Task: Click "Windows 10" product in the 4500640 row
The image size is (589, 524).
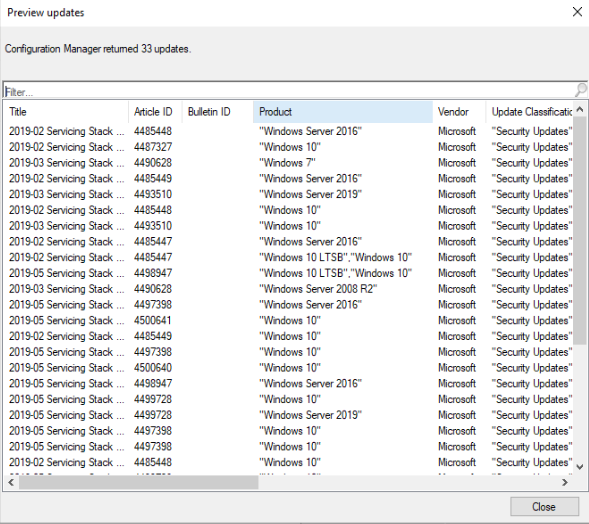Action: point(290,368)
